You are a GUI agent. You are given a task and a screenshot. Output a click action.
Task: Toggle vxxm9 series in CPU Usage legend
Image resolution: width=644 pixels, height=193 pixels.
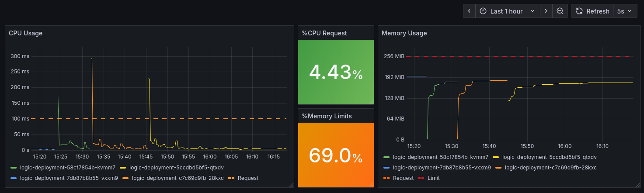click(69, 178)
